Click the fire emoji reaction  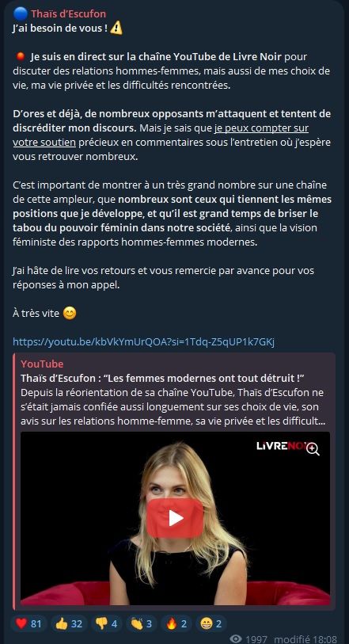point(176,624)
